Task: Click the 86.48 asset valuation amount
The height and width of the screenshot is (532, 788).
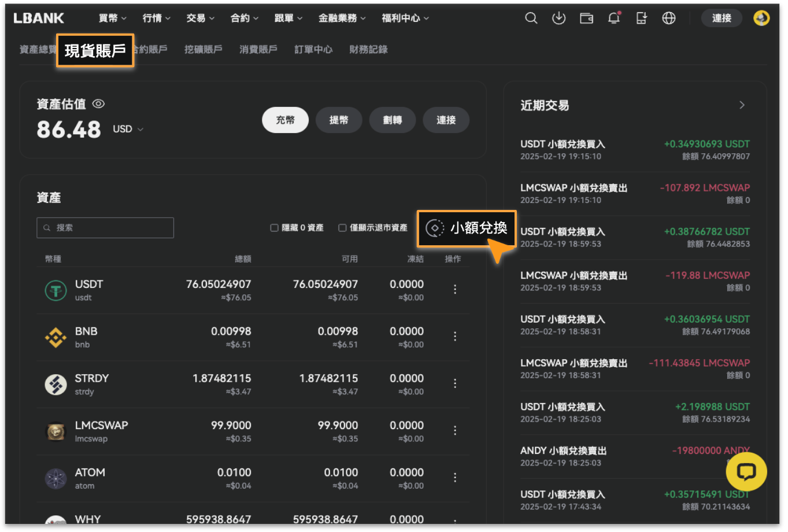Action: coord(69,130)
